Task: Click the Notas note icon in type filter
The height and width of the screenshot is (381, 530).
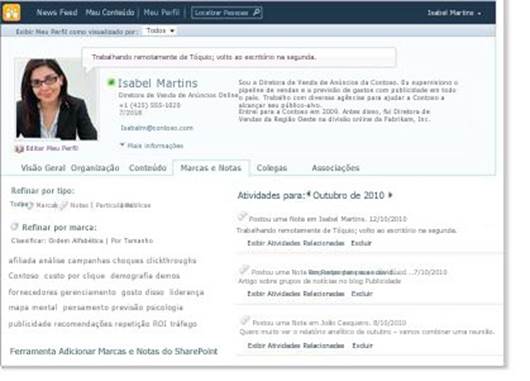Action: tap(64, 205)
